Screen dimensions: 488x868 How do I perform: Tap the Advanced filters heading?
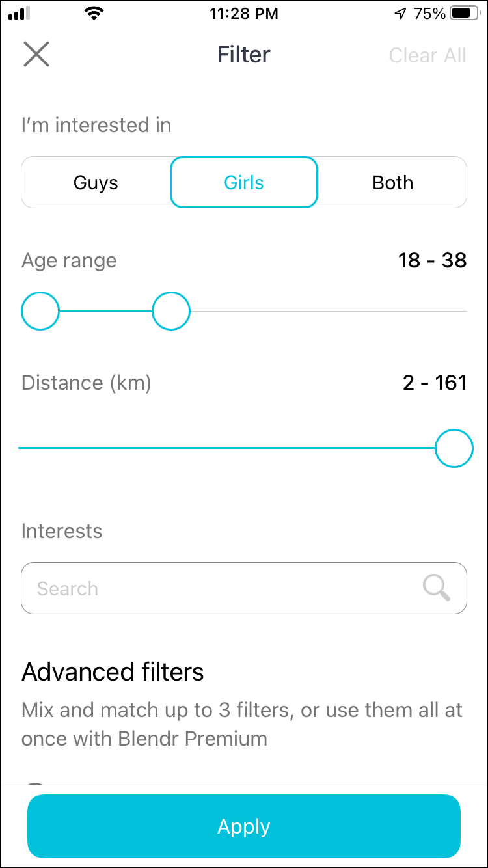(113, 671)
